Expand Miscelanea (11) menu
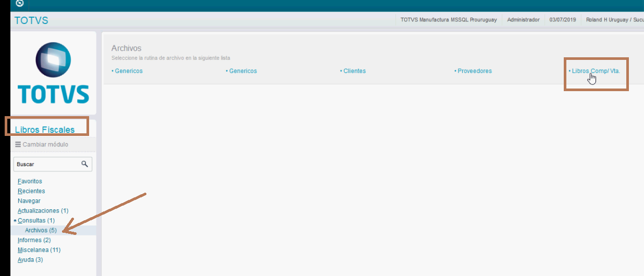This screenshot has height=276, width=644. (39, 250)
